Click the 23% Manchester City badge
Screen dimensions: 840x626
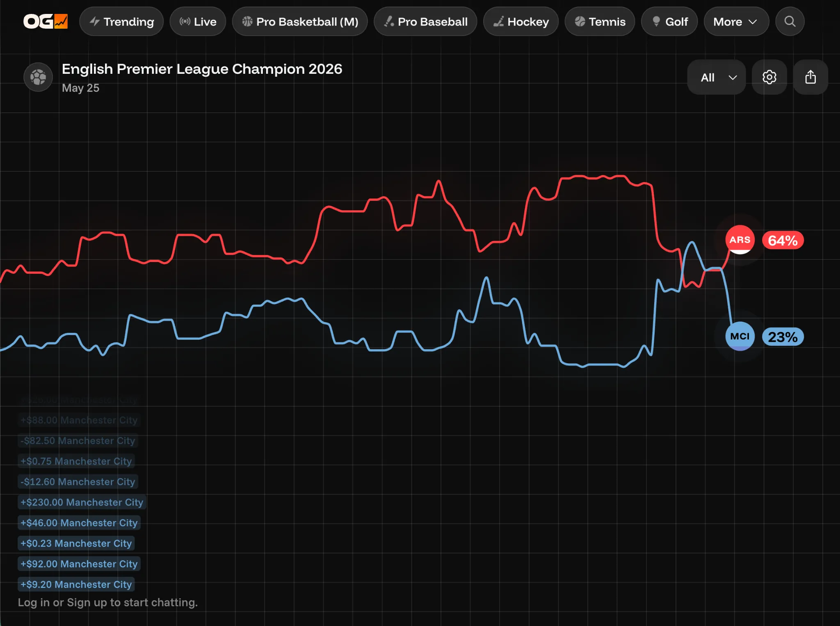click(783, 337)
